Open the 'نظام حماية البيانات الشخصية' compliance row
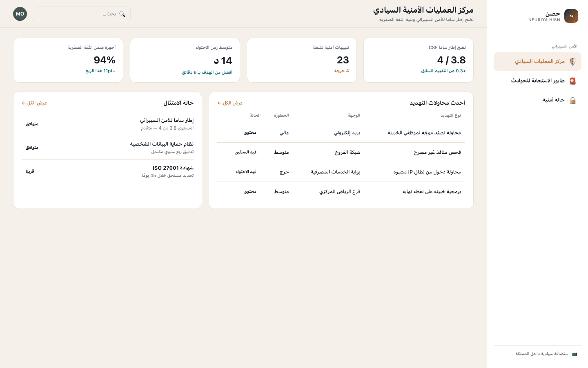Screen dimensions: 588x368 (108, 148)
